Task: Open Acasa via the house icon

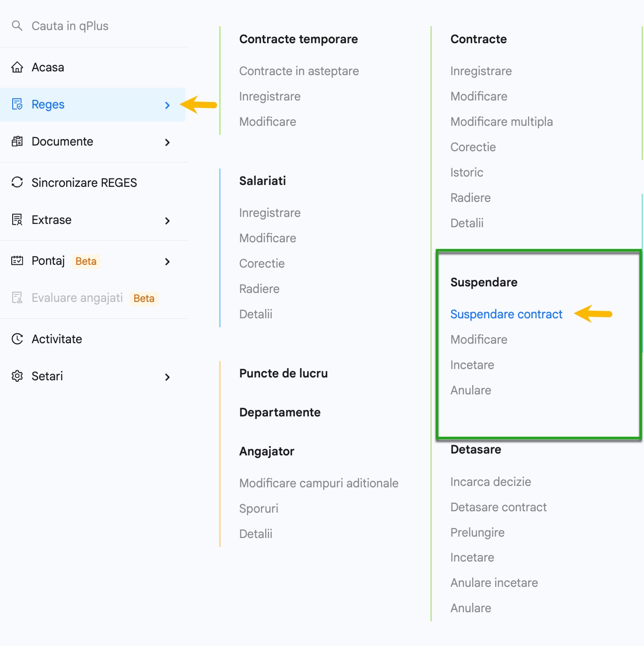Action: 17,67
